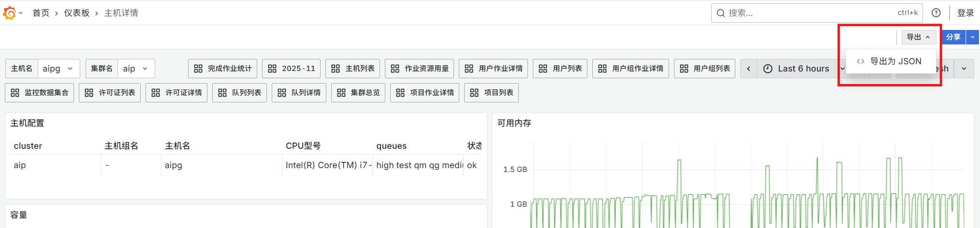
Task: Open the 完成作业统计 dashboard link
Action: (222, 69)
